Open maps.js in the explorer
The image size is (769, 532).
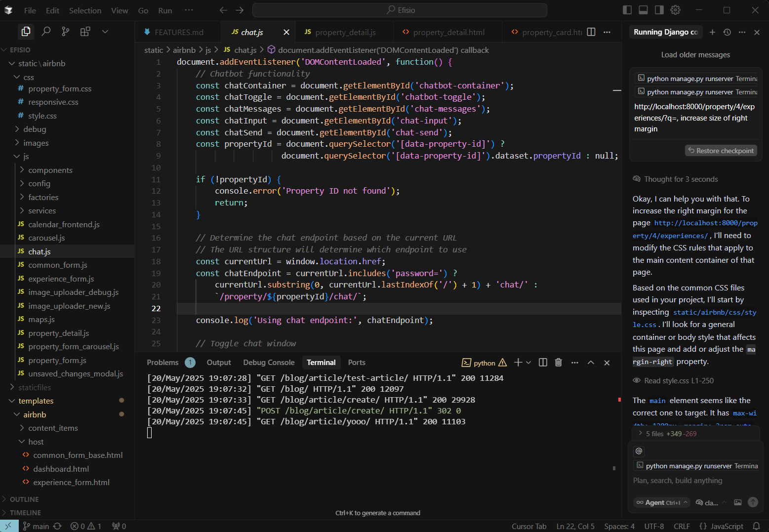[x=41, y=319]
